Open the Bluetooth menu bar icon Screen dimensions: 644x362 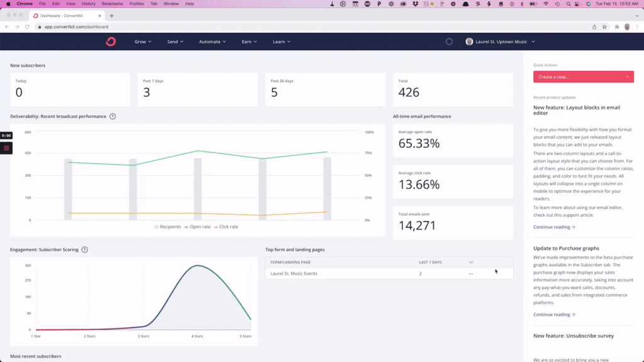pyautogui.click(x=522, y=4)
